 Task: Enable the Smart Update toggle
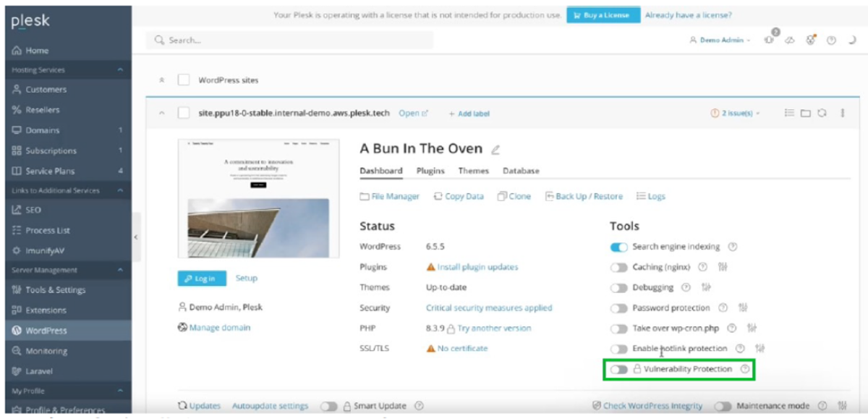pyautogui.click(x=329, y=406)
